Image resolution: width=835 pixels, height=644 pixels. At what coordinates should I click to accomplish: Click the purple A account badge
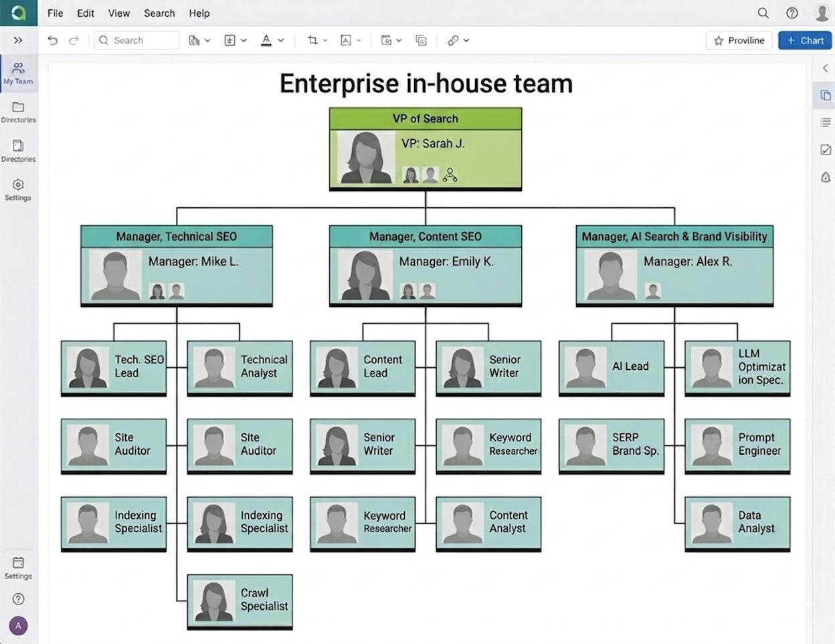[x=18, y=626]
